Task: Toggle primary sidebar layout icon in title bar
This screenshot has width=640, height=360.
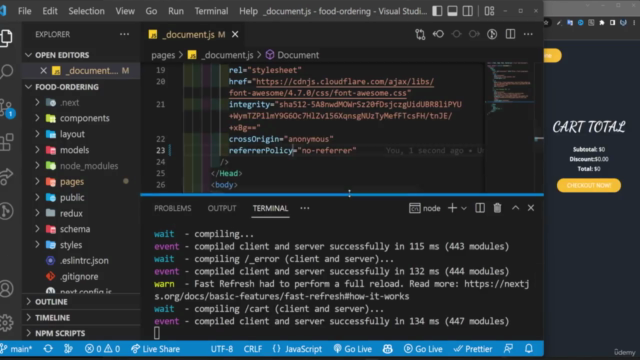Action: coord(437,11)
